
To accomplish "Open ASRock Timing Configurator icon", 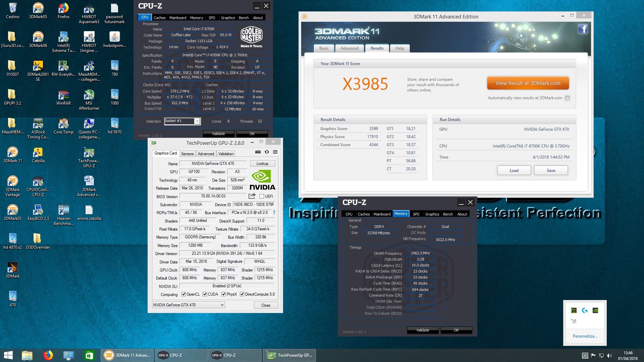I will click(38, 128).
